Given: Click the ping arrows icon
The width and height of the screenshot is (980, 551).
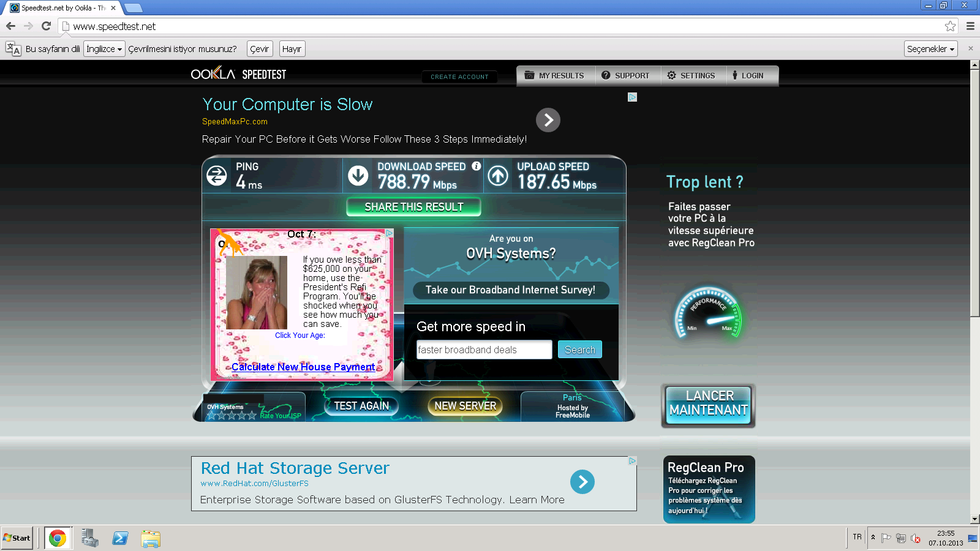Looking at the screenshot, I should pos(217,176).
